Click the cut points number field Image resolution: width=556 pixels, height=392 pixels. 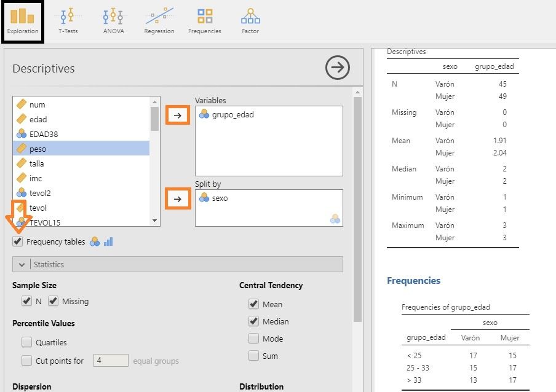pyautogui.click(x=111, y=361)
